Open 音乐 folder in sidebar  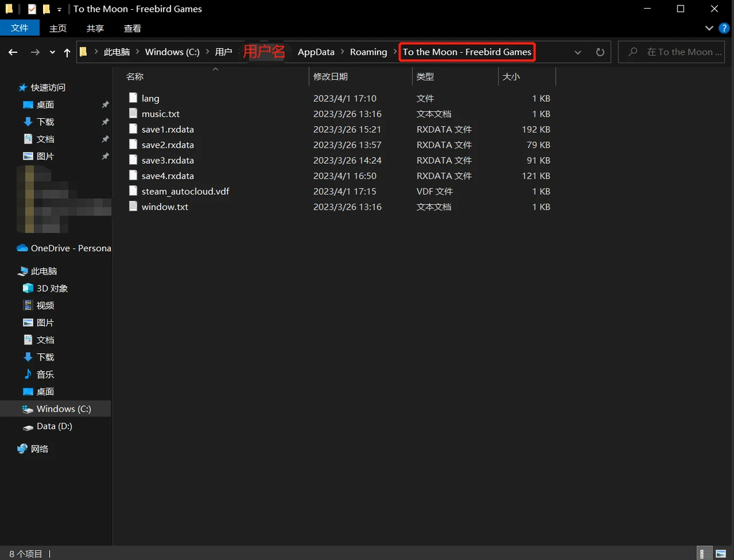tap(45, 374)
